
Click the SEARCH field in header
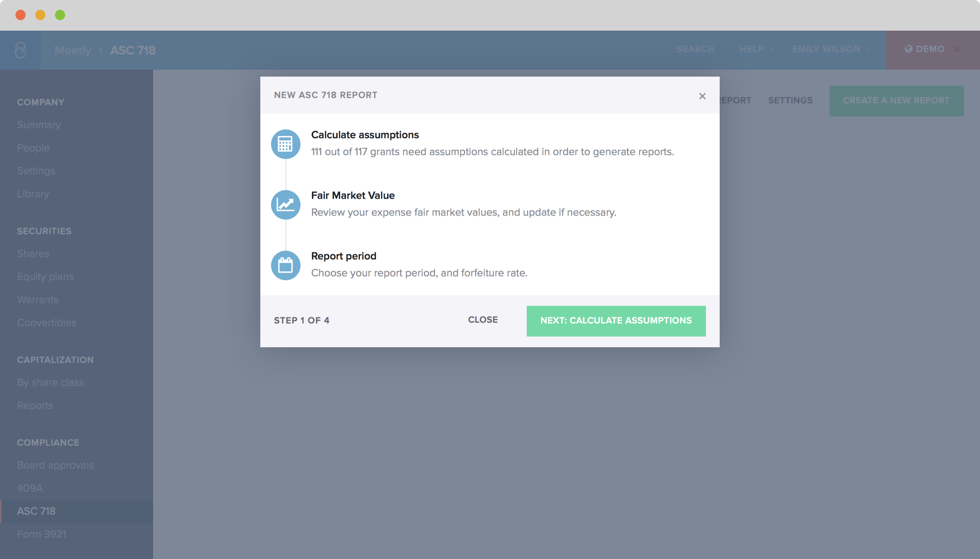click(x=695, y=49)
